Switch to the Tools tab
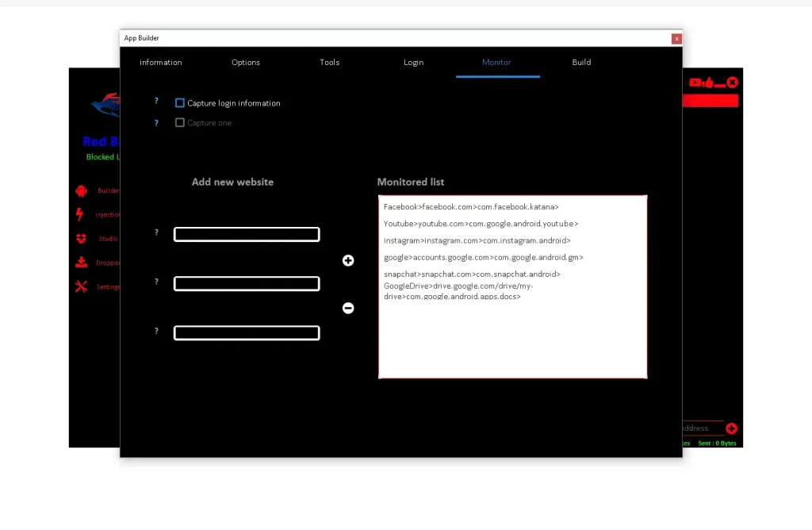 (329, 62)
